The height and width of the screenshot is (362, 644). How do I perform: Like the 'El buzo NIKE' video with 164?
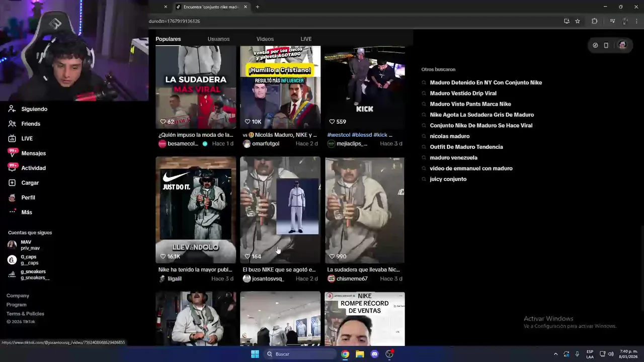click(x=248, y=256)
